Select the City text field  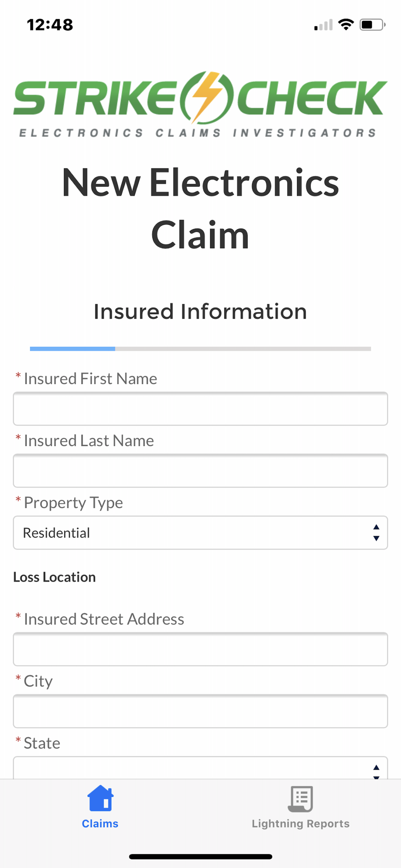coord(200,711)
